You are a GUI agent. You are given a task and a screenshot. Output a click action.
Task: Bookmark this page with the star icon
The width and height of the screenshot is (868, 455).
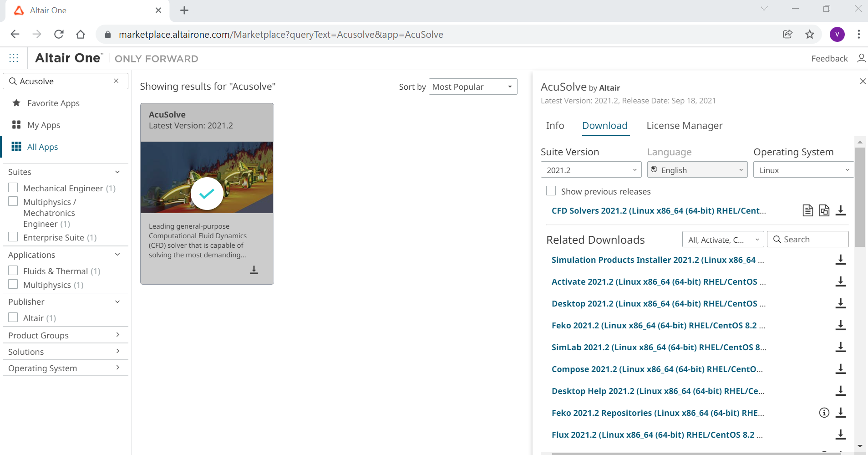[x=810, y=35]
